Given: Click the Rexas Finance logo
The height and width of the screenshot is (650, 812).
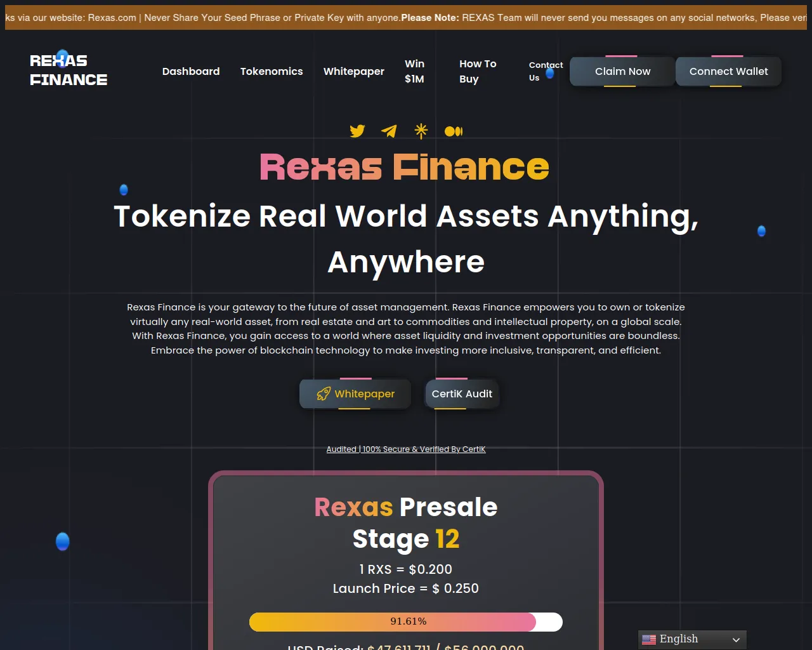Looking at the screenshot, I should point(69,70).
